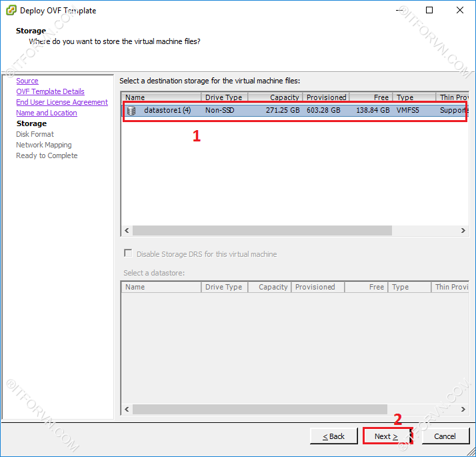Open the Name and Location step
The image size is (476, 457).
click(x=47, y=113)
